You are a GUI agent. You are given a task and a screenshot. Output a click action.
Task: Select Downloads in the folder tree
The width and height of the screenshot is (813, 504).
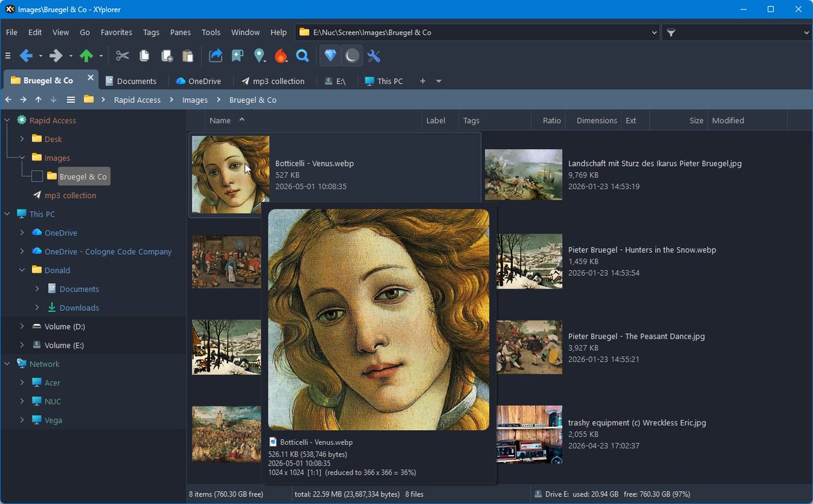click(x=79, y=308)
